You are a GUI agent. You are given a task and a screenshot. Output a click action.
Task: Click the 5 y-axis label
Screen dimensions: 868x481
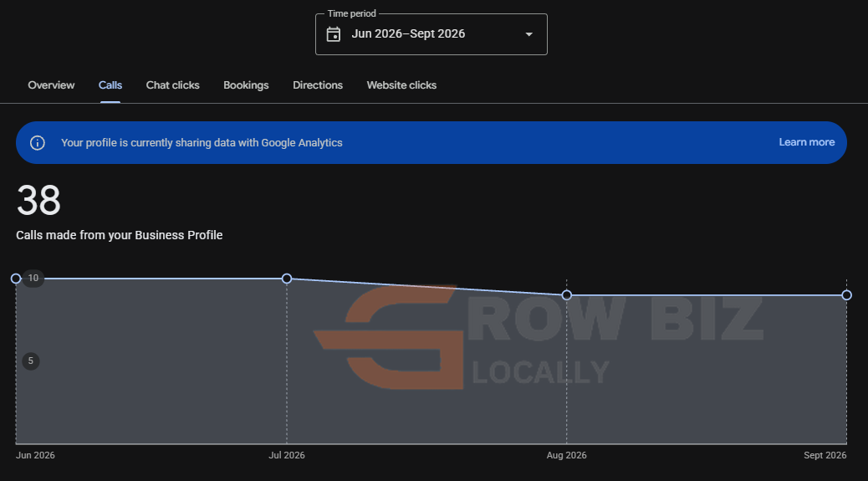click(30, 361)
